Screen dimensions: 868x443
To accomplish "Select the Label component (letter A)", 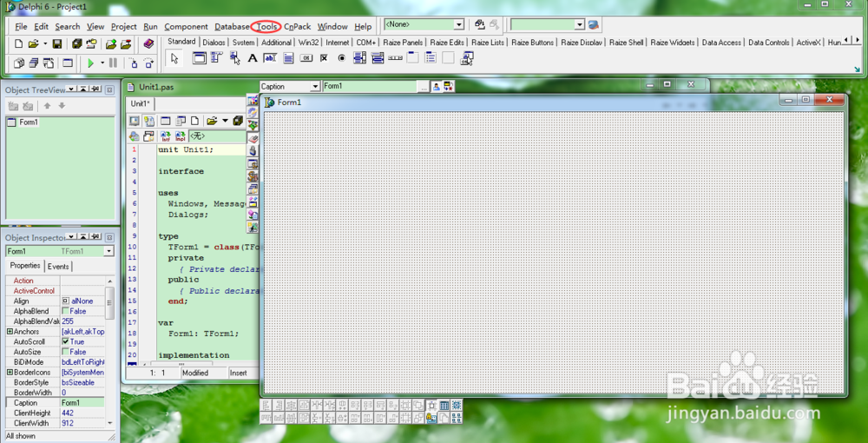I will coord(253,58).
